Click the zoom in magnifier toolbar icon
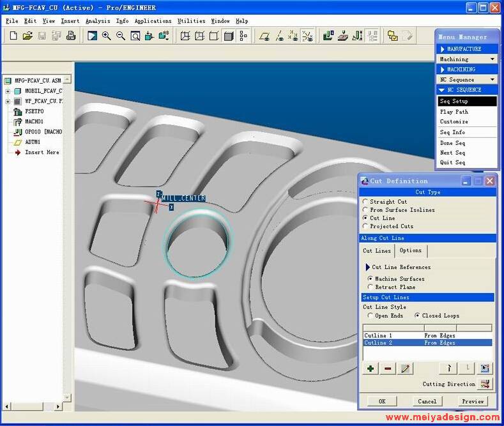 (107, 36)
